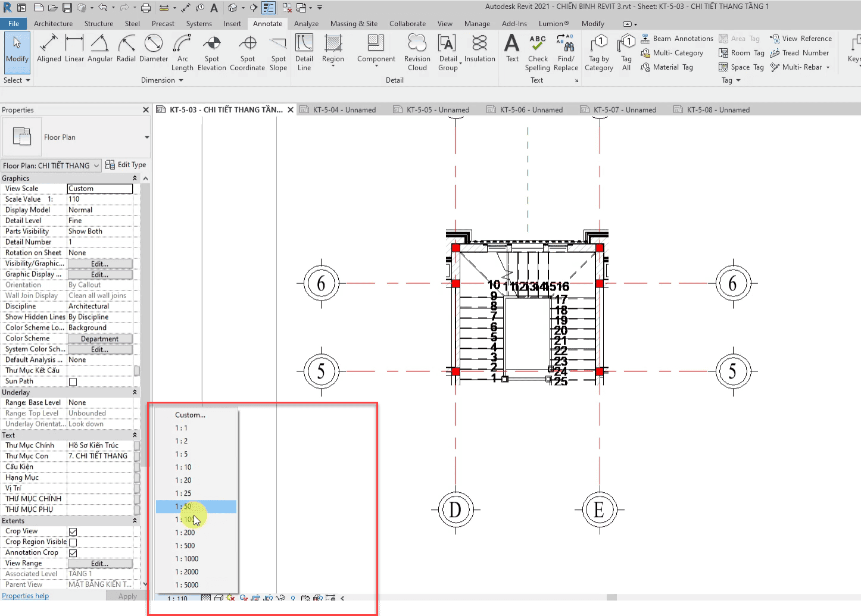The height and width of the screenshot is (616, 861).
Task: Pick the Angular dimension tool
Action: [100, 49]
